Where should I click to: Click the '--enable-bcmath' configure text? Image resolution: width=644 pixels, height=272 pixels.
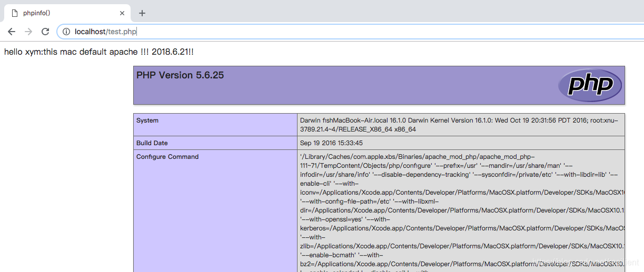(x=328, y=255)
